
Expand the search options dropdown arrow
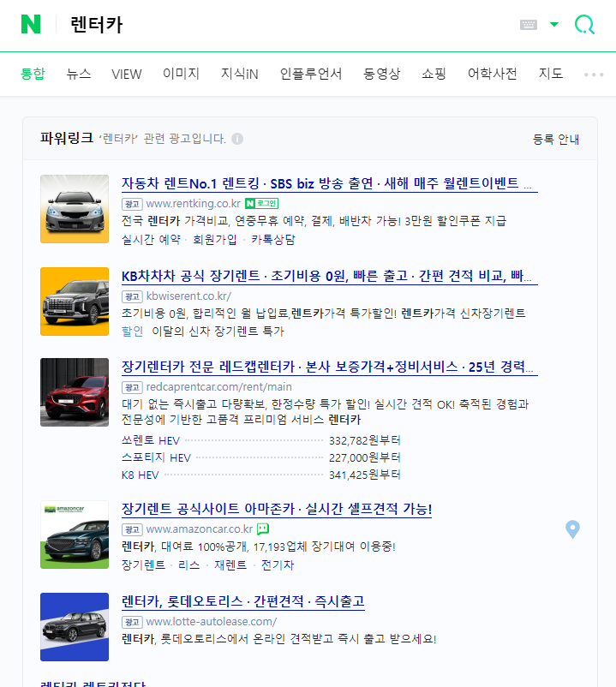pyautogui.click(x=554, y=25)
